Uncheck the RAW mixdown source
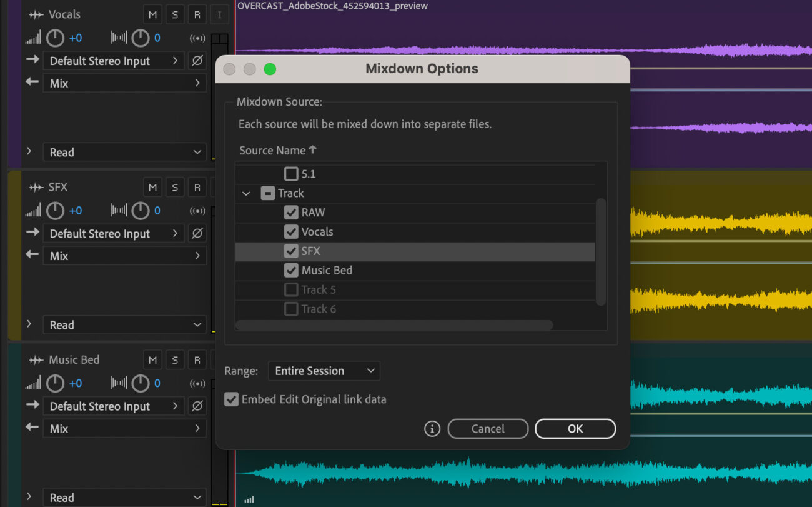Image resolution: width=812 pixels, height=507 pixels. [291, 213]
